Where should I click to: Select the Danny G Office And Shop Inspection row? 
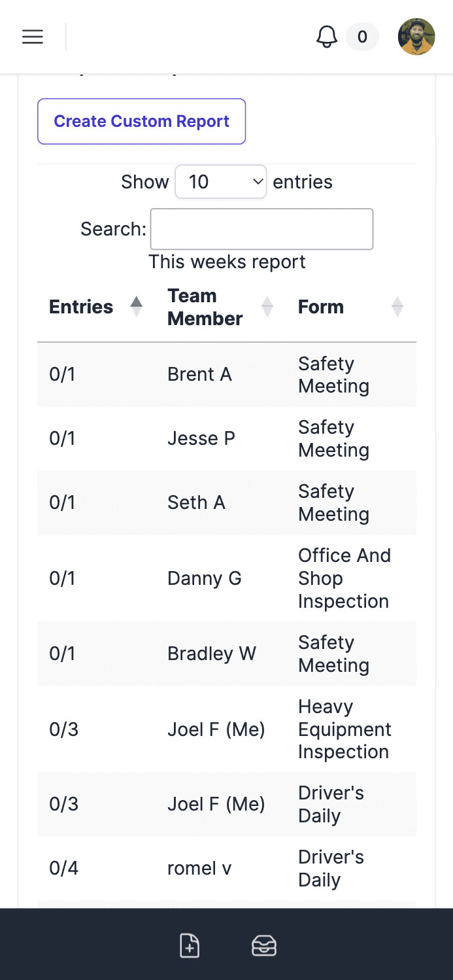pos(227,578)
